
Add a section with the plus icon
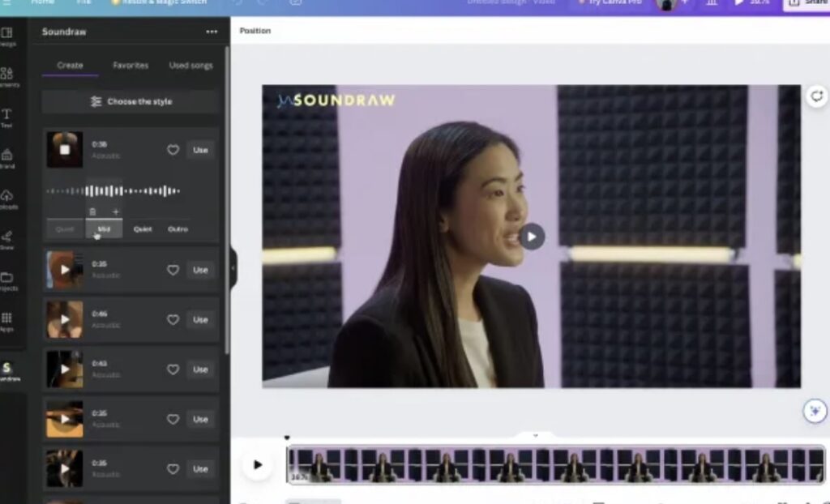pos(115,211)
